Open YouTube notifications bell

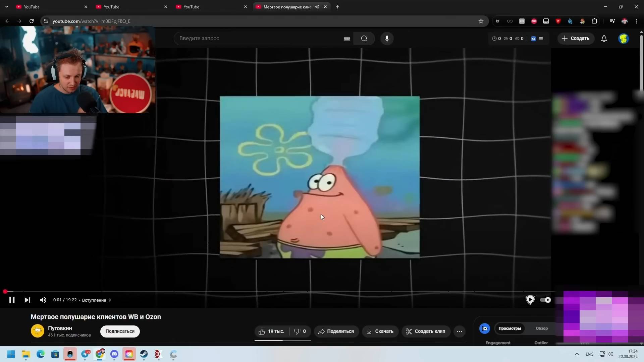pos(604,39)
